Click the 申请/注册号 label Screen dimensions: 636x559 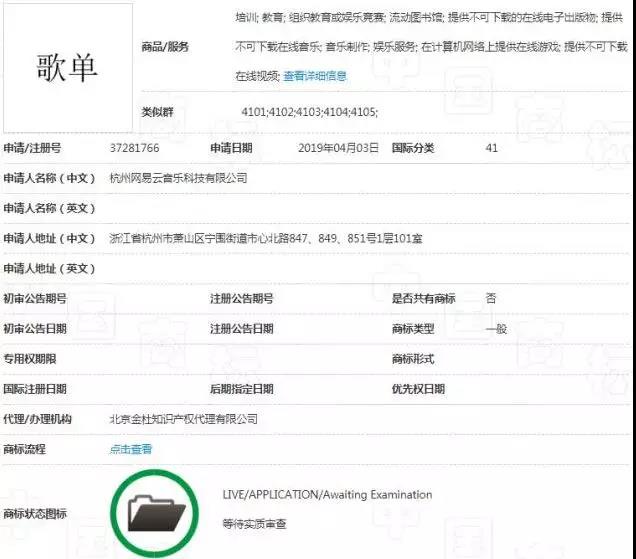[32, 148]
